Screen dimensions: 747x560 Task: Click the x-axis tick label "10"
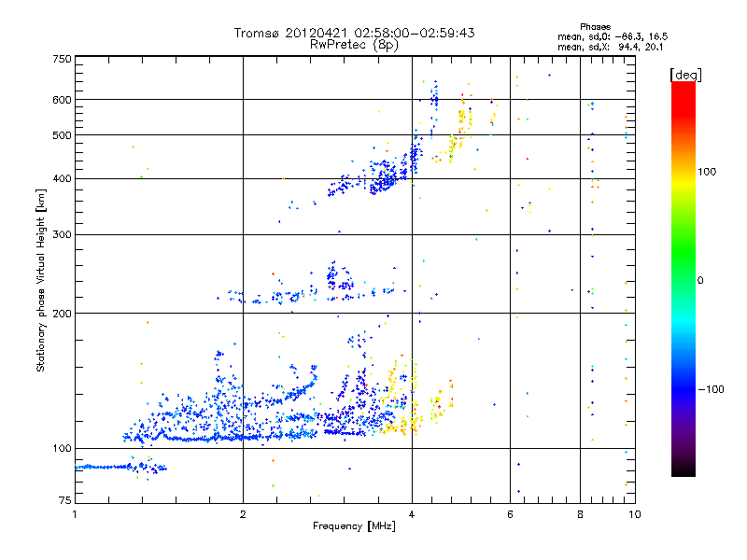(635, 514)
